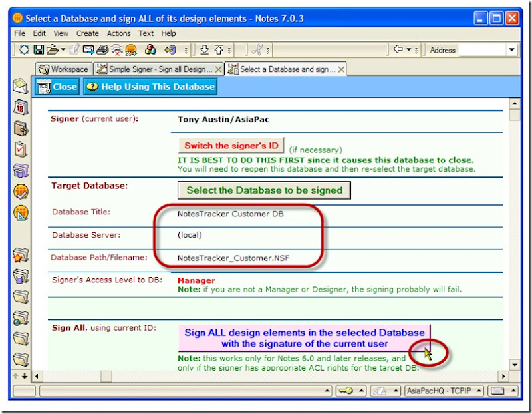Click the Close action button
The height and width of the screenshot is (414, 532).
pyautogui.click(x=57, y=87)
